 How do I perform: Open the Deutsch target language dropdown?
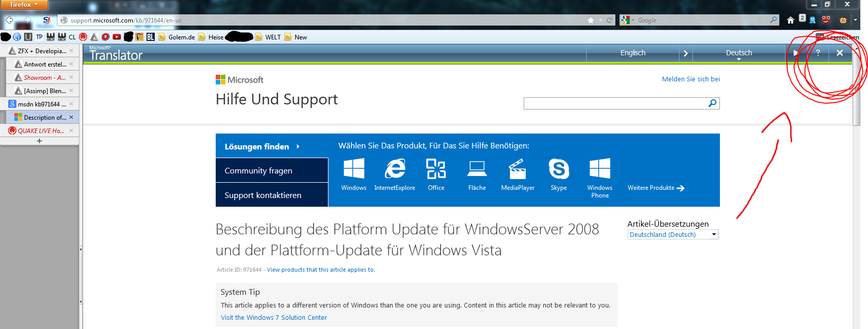(739, 53)
